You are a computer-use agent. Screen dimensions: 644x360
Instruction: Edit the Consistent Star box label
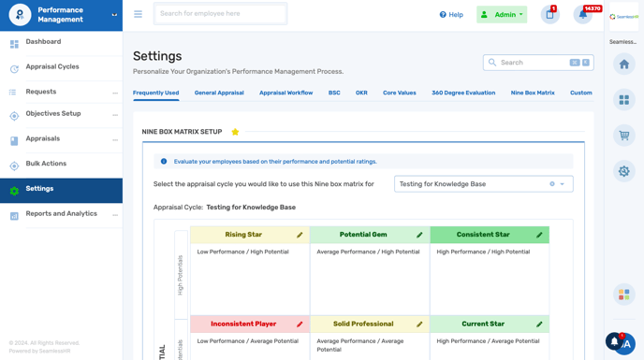click(539, 235)
